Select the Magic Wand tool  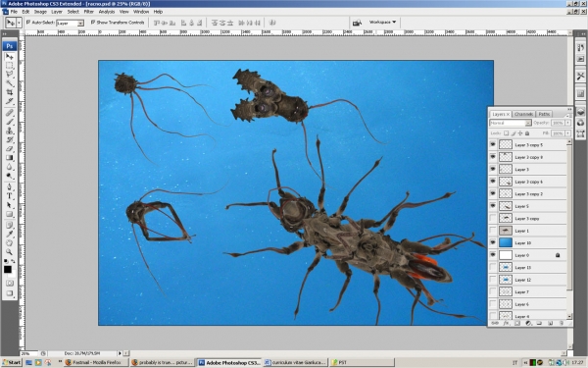[x=10, y=83]
